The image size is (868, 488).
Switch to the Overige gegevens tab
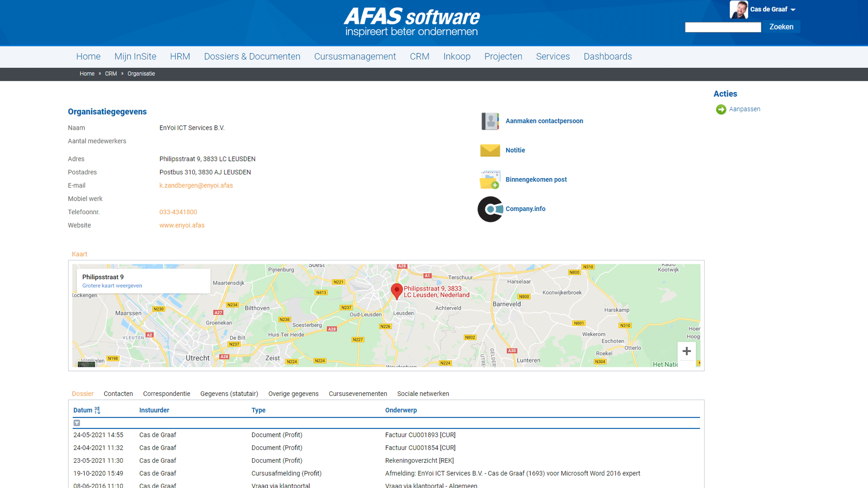click(x=293, y=394)
